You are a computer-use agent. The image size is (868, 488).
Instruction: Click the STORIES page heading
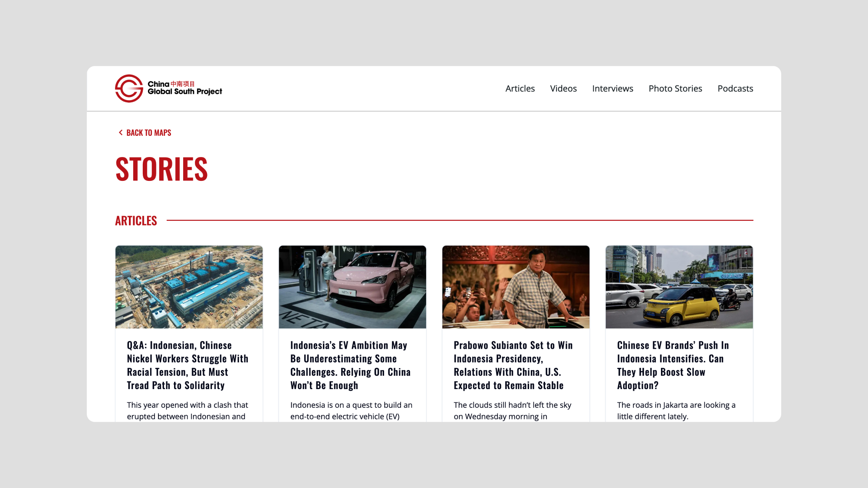[x=161, y=169]
